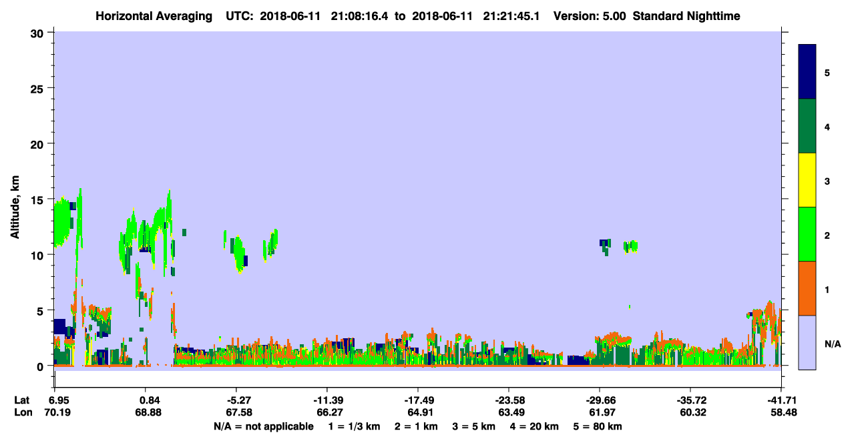Click the start time '21:08:16.4' in title
Image resolution: width=868 pixels, height=445 pixels.
click(x=359, y=16)
